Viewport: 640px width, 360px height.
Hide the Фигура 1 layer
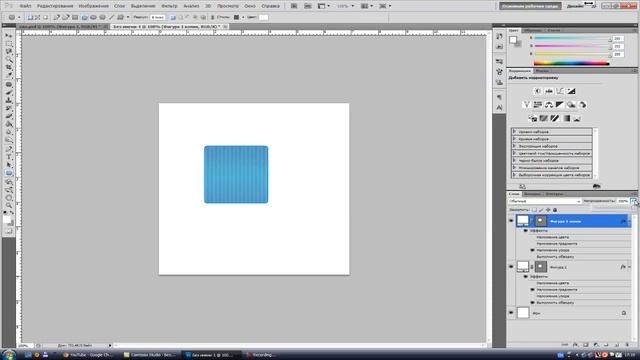click(511, 267)
